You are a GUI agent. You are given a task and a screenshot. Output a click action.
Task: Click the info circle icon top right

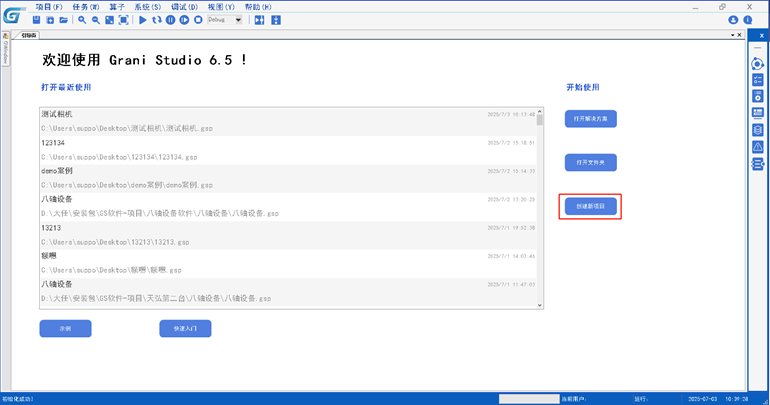coord(747,20)
